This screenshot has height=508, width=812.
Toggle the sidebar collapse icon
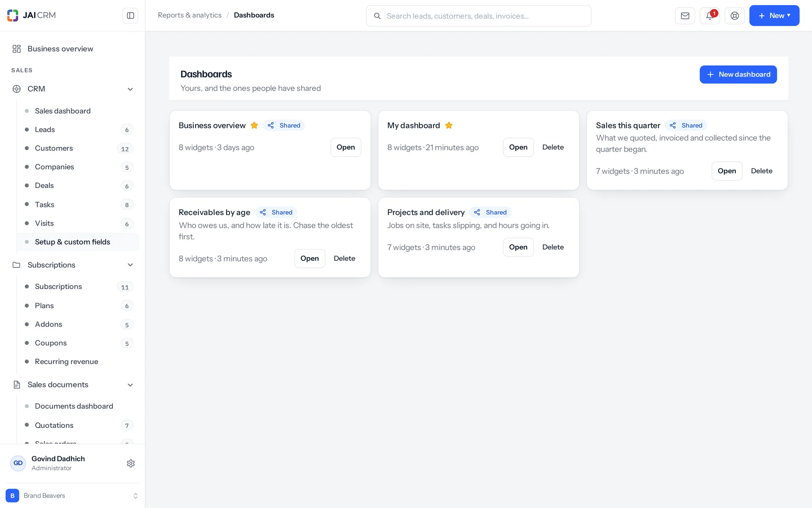point(130,16)
